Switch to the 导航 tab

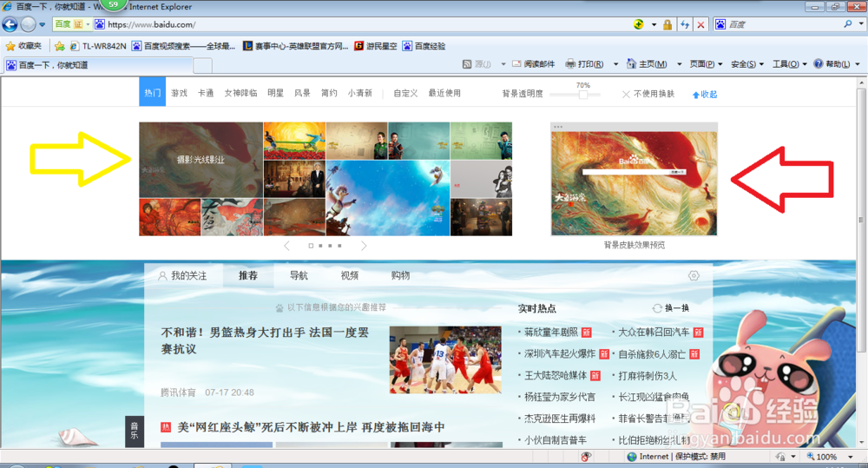[299, 275]
